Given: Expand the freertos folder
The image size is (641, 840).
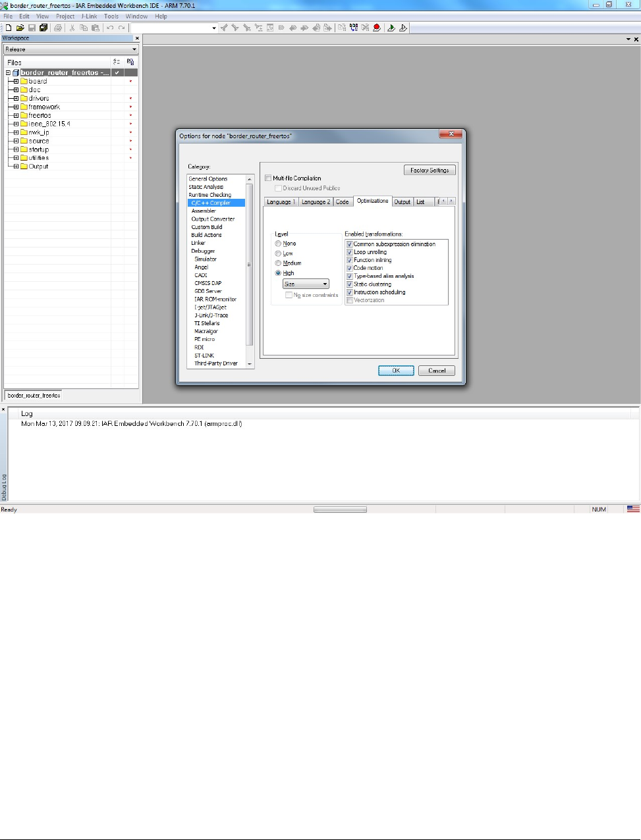Looking at the screenshot, I should (x=16, y=115).
